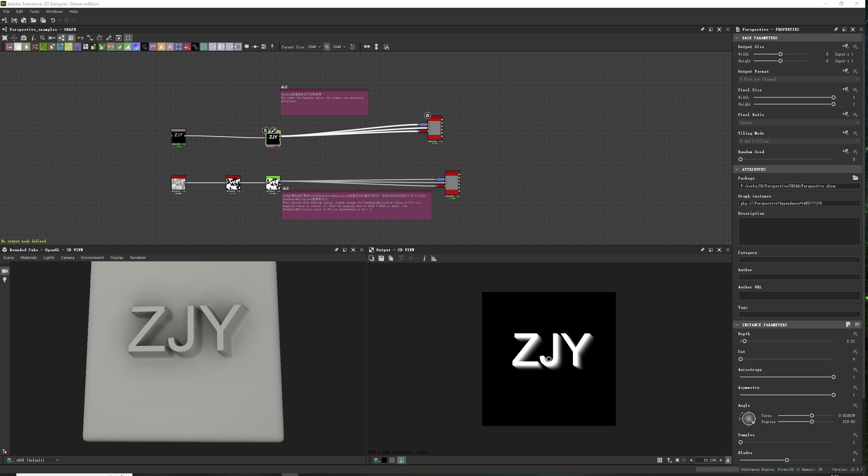
Task: Open the Blend node tool icon
Action: coord(17,46)
